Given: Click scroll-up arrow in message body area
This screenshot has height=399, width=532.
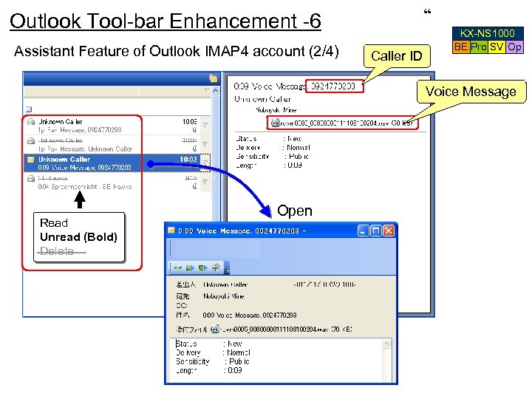Looking at the screenshot, I should [386, 344].
